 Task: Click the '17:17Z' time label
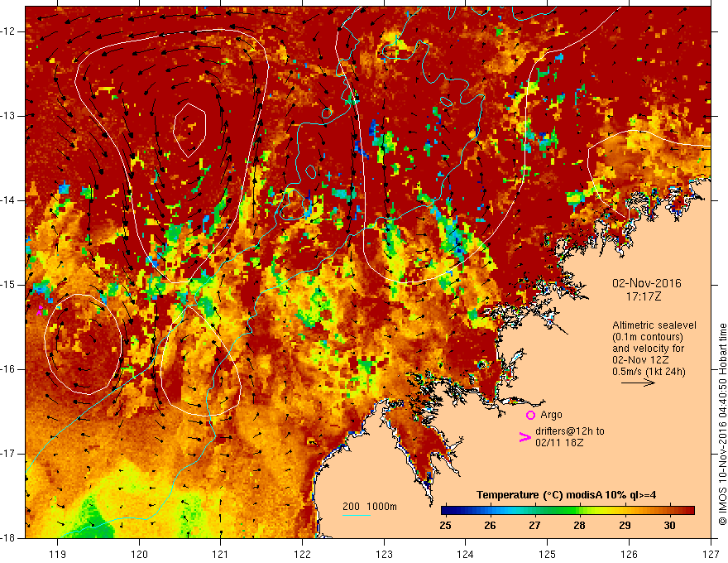click(644, 296)
